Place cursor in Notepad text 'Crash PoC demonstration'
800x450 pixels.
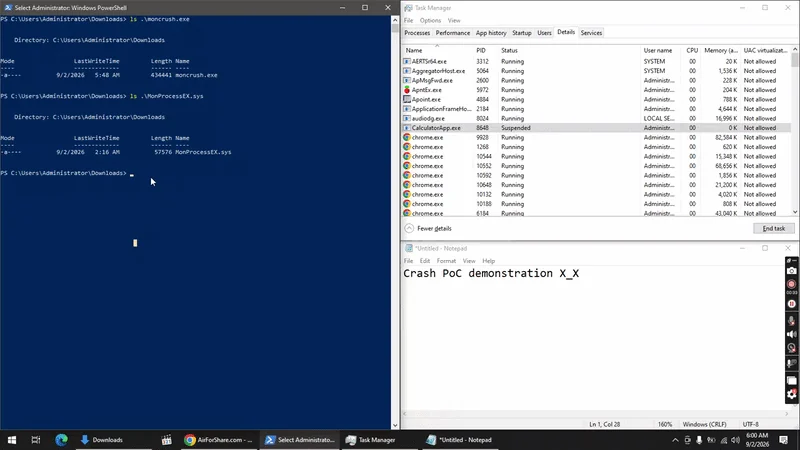coord(478,273)
